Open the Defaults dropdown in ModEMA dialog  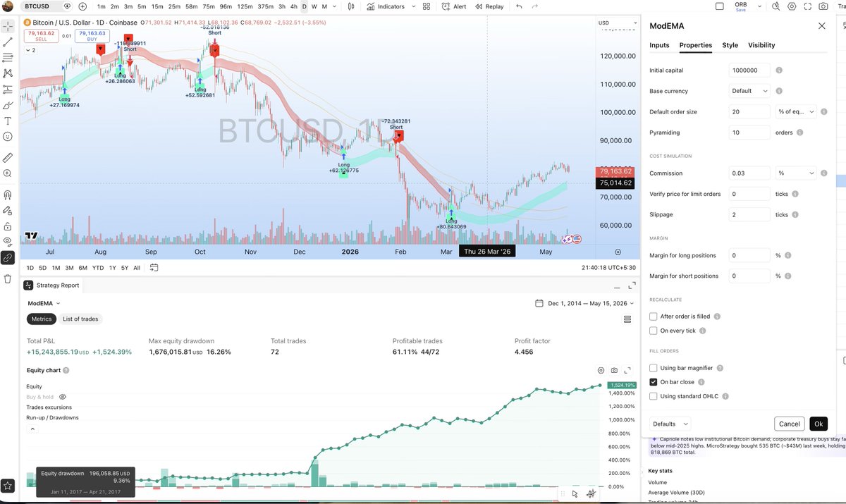click(x=670, y=424)
